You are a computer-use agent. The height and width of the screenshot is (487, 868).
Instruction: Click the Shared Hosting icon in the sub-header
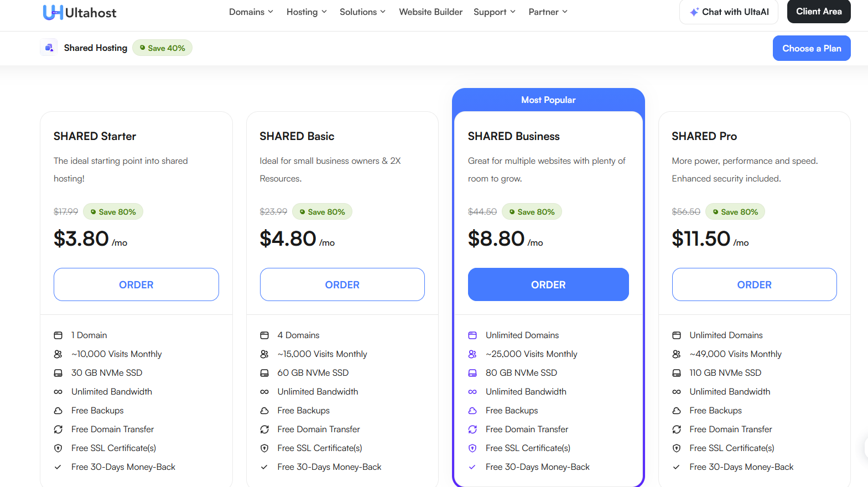pos(49,48)
